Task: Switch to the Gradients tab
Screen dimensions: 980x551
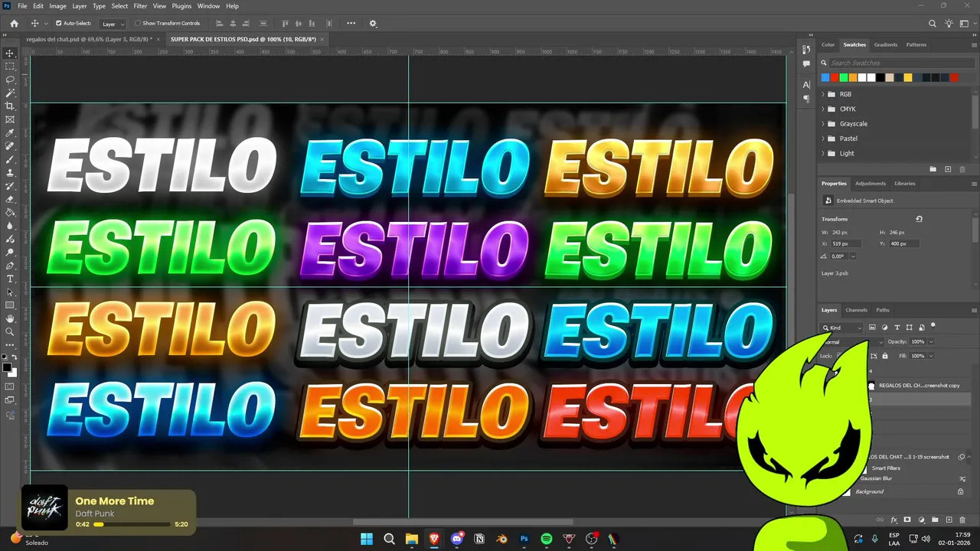Action: point(886,44)
